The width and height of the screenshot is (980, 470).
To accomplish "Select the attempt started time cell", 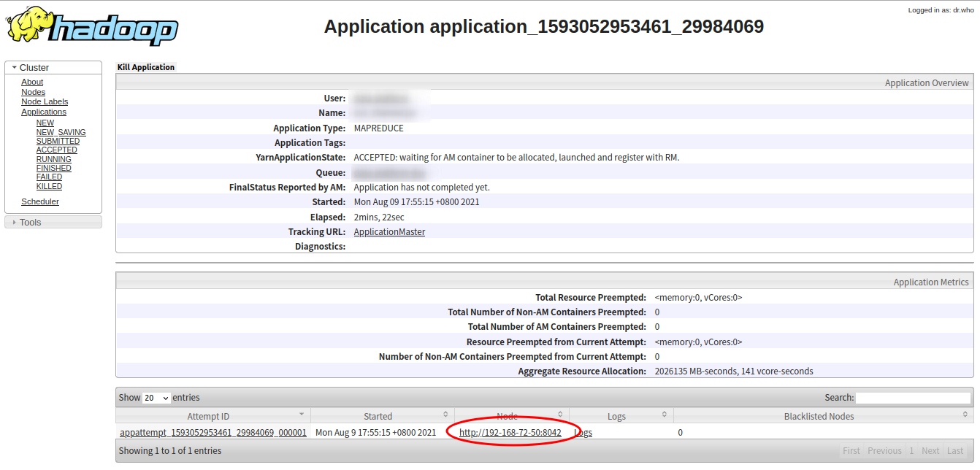I will (375, 432).
